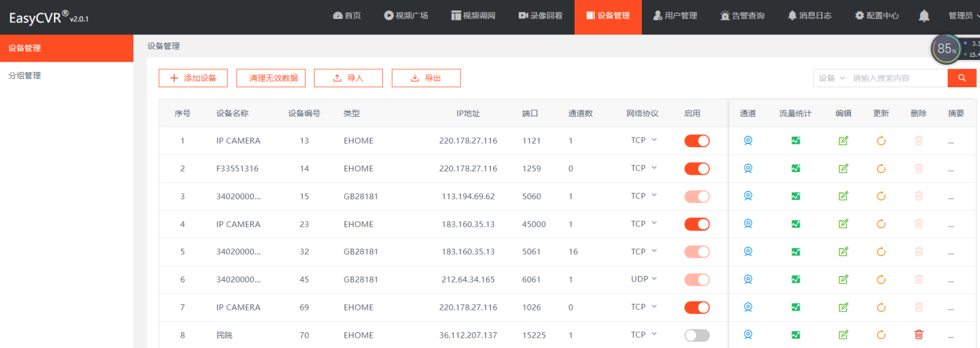
Task: Refresh device number 13
Action: tap(881, 140)
